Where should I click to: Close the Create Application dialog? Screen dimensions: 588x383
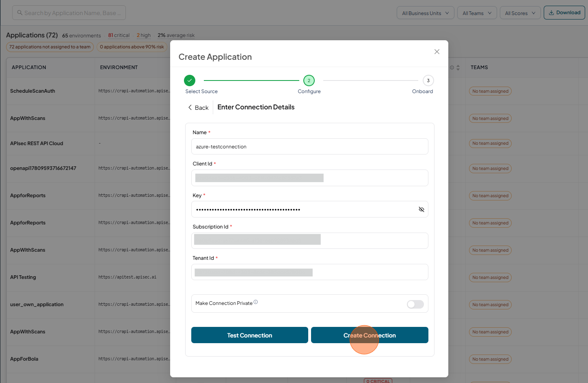pos(437,52)
